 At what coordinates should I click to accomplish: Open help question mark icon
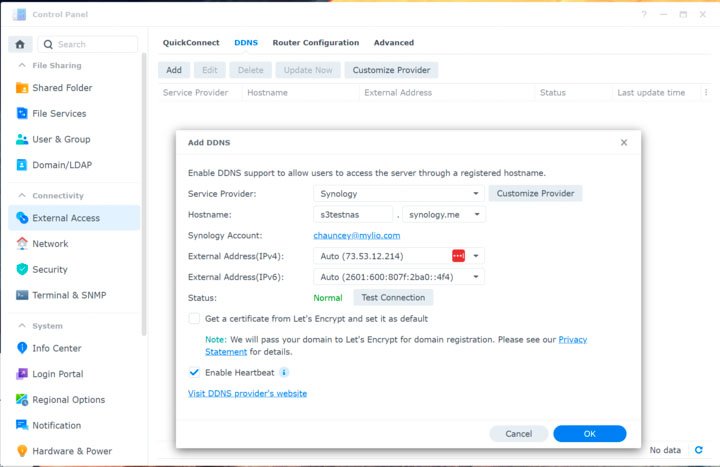click(644, 14)
